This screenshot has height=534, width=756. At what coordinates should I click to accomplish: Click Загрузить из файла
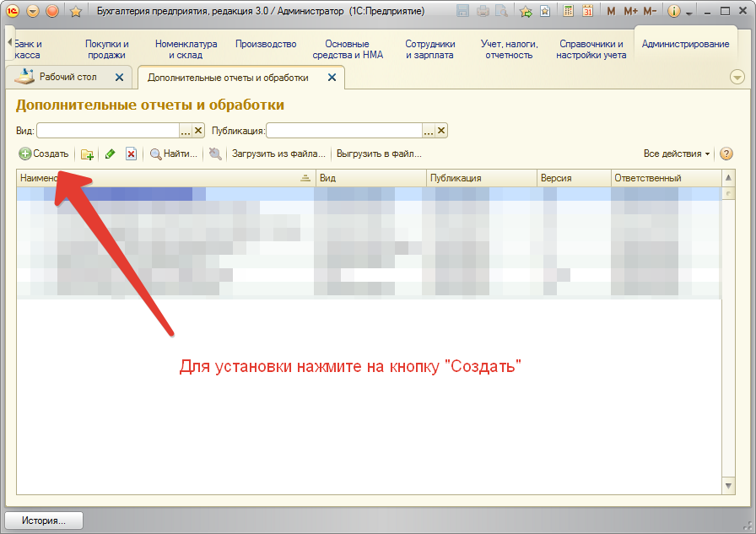[x=278, y=154]
